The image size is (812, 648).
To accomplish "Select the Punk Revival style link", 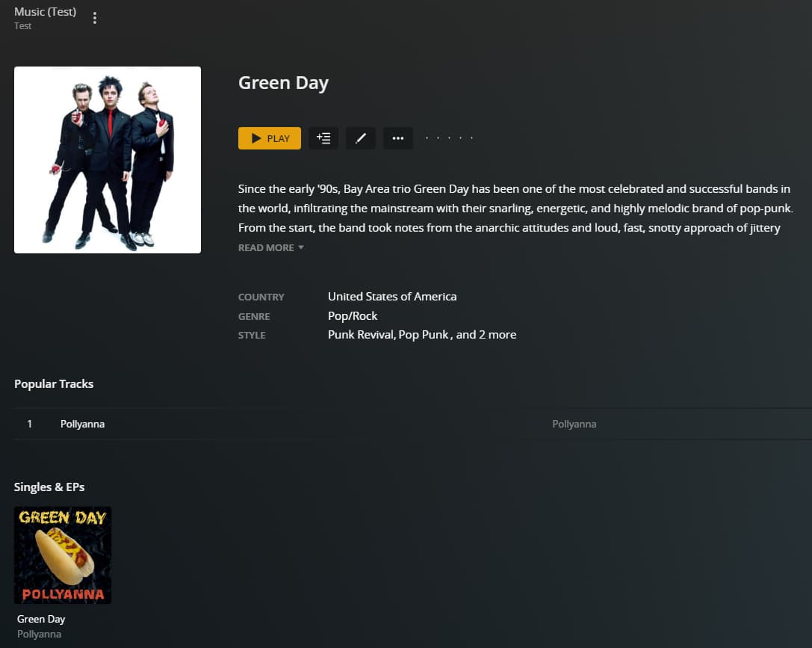I will pos(362,335).
